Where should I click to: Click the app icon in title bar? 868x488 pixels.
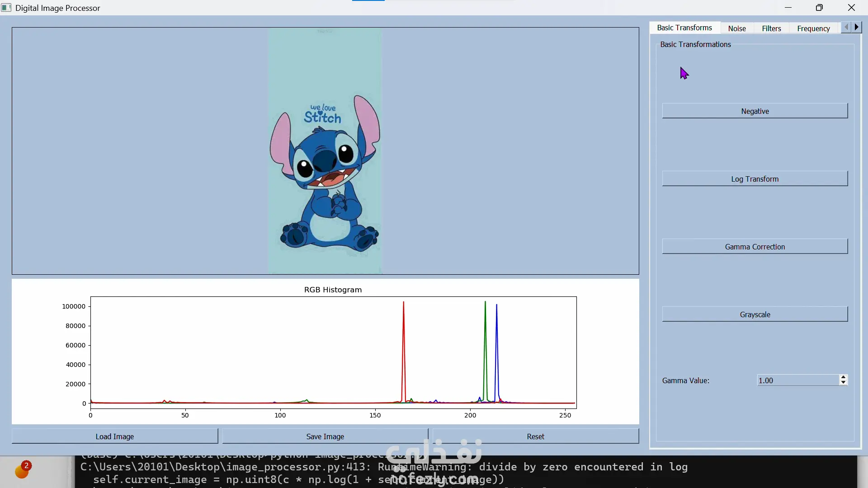click(6, 8)
